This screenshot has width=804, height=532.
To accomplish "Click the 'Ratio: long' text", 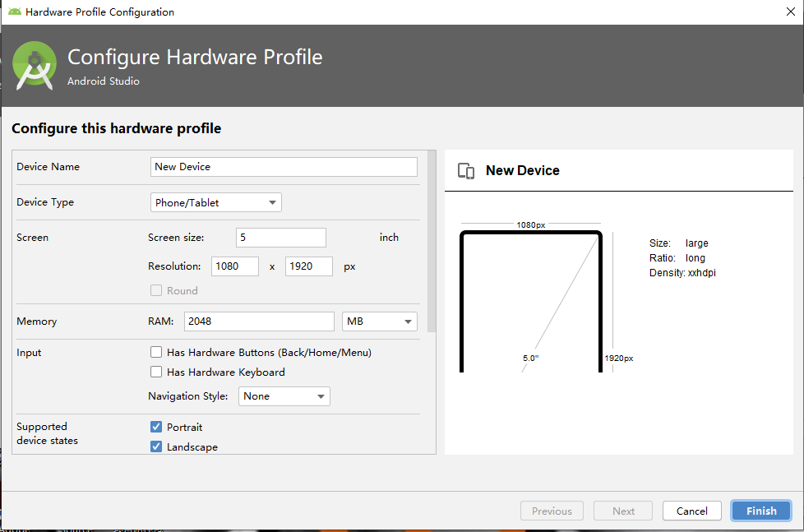I will tap(677, 257).
